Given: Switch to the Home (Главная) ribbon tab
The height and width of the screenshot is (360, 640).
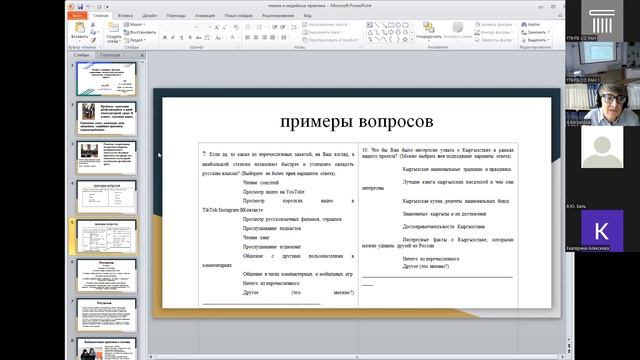Looking at the screenshot, I should pyautogui.click(x=100, y=16).
